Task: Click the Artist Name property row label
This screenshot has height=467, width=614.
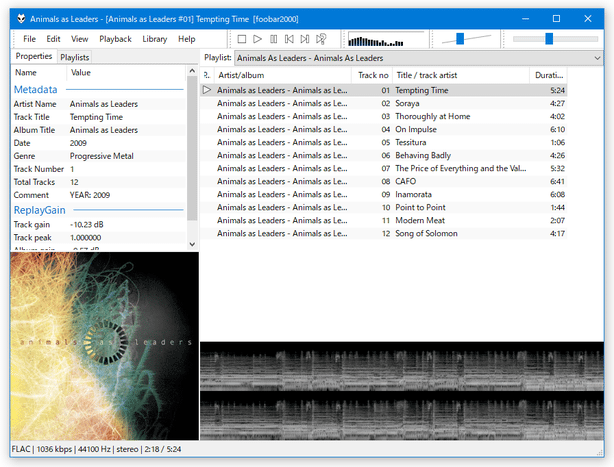Action: coord(35,104)
